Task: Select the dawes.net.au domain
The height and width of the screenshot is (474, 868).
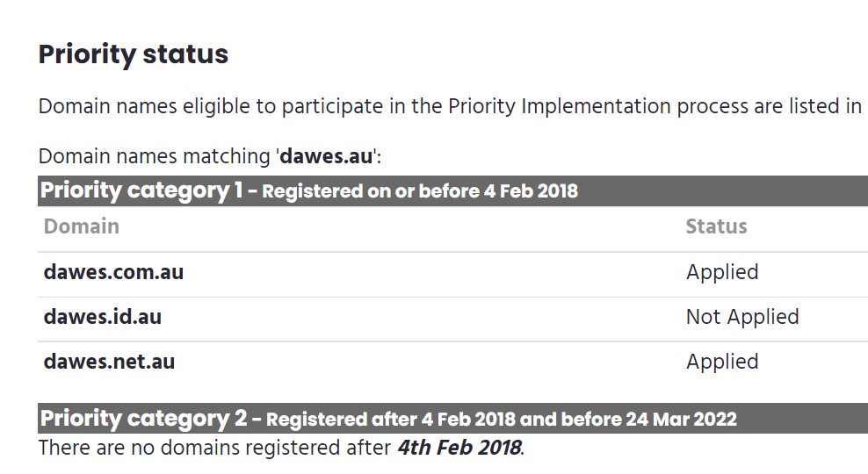Action: click(109, 362)
